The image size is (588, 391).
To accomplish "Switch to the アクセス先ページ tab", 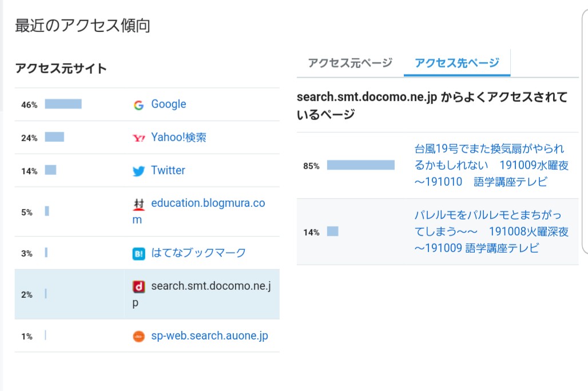I will (456, 63).
